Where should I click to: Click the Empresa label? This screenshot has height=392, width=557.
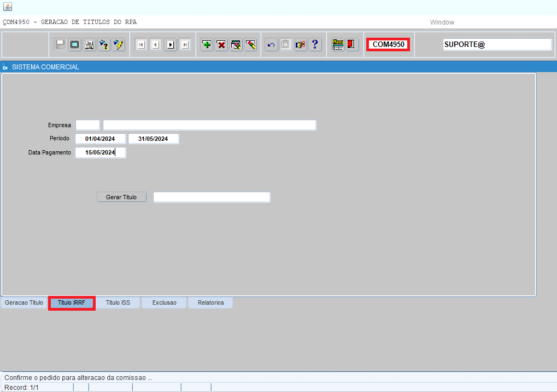pyautogui.click(x=60, y=125)
